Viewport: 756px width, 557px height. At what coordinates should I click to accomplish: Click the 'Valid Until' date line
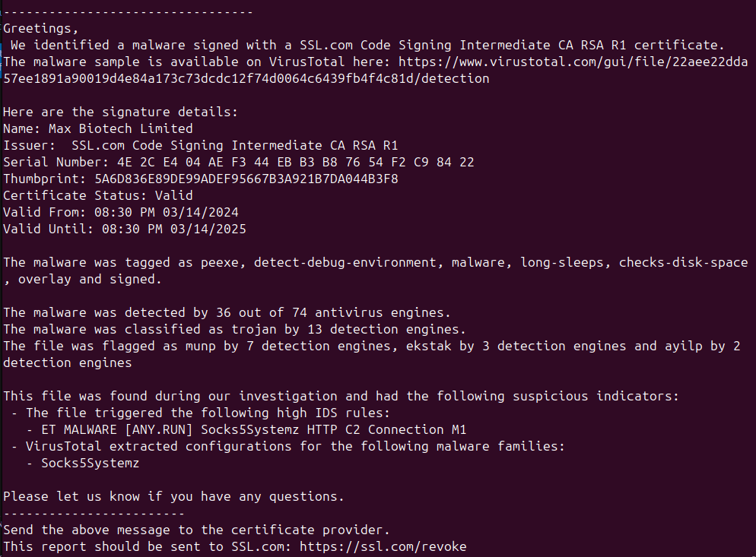[x=125, y=229]
